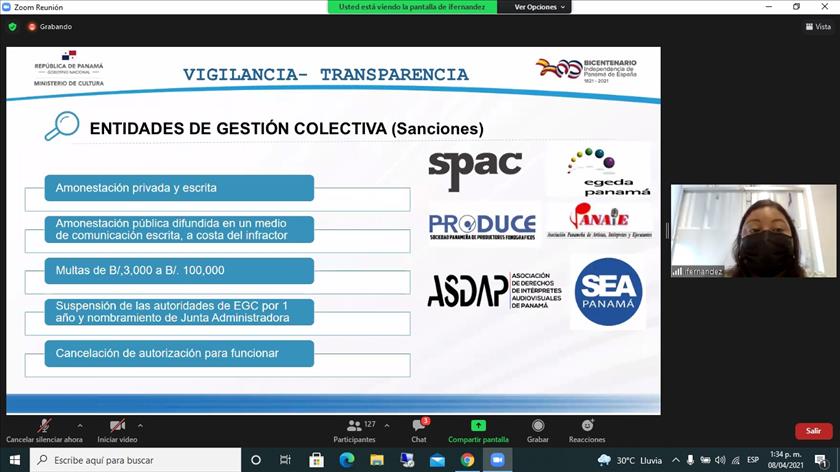This screenshot has width=840, height=472.
Task: Open weather widget showing 30°C Lluvia
Action: (x=629, y=460)
